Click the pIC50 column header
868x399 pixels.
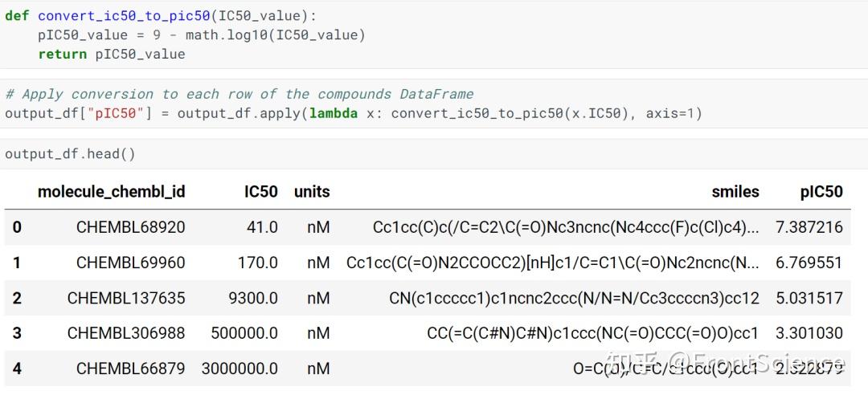click(821, 191)
